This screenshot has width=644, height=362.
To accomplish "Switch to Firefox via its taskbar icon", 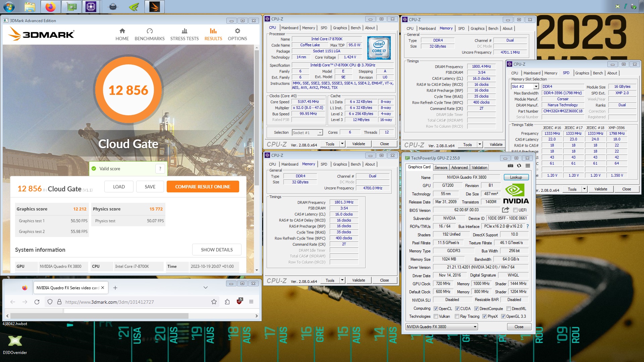I will 51,6.
